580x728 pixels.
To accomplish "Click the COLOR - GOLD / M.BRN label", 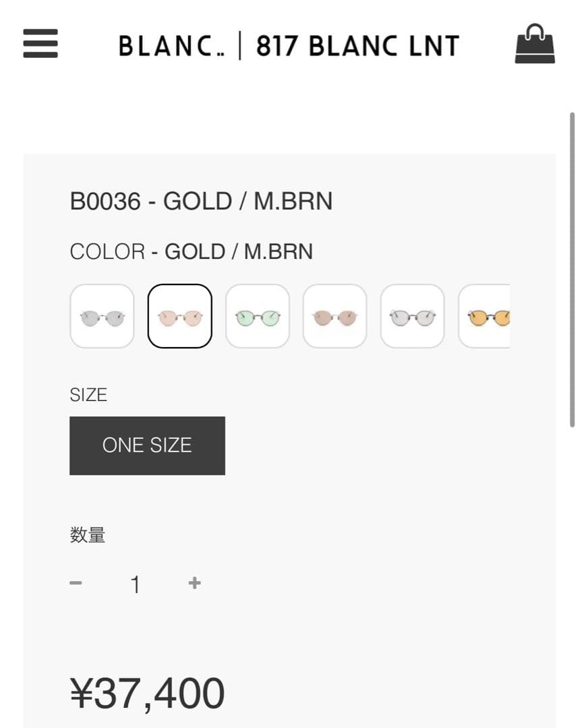I will point(191,251).
